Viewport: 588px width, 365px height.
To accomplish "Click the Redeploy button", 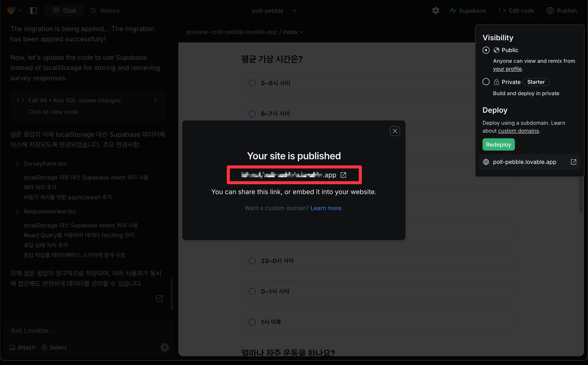I will point(498,144).
